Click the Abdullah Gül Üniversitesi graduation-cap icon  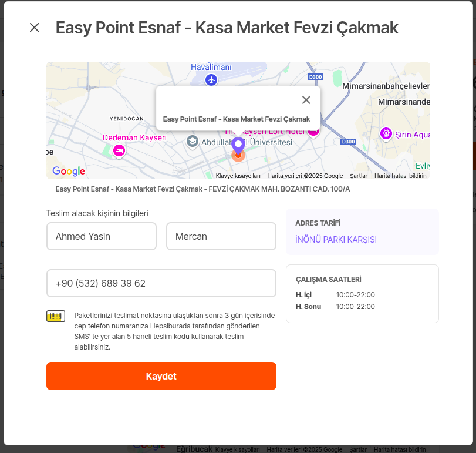point(193,142)
